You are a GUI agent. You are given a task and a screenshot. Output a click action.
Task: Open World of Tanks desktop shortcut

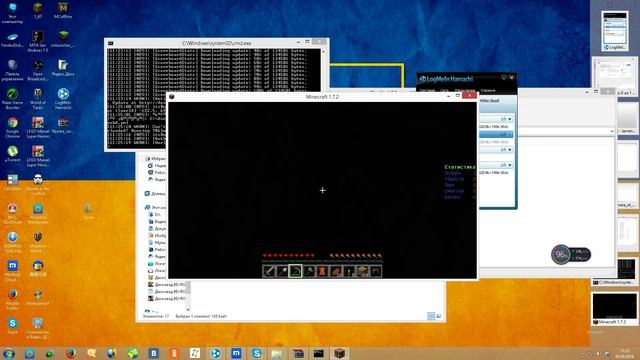coord(38,99)
